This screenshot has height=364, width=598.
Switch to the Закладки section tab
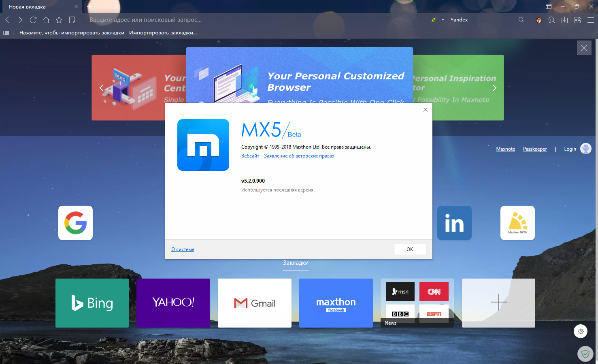coord(296,263)
